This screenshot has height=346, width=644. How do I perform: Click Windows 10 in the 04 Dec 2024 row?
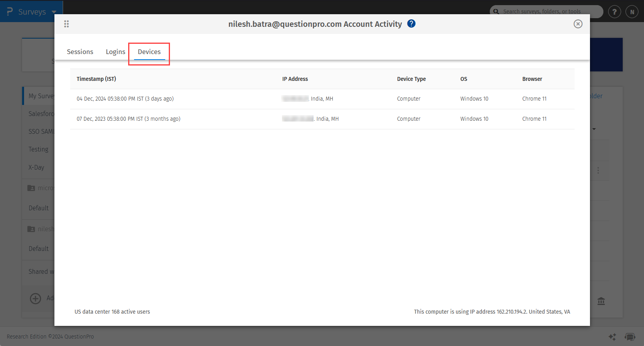click(x=474, y=99)
